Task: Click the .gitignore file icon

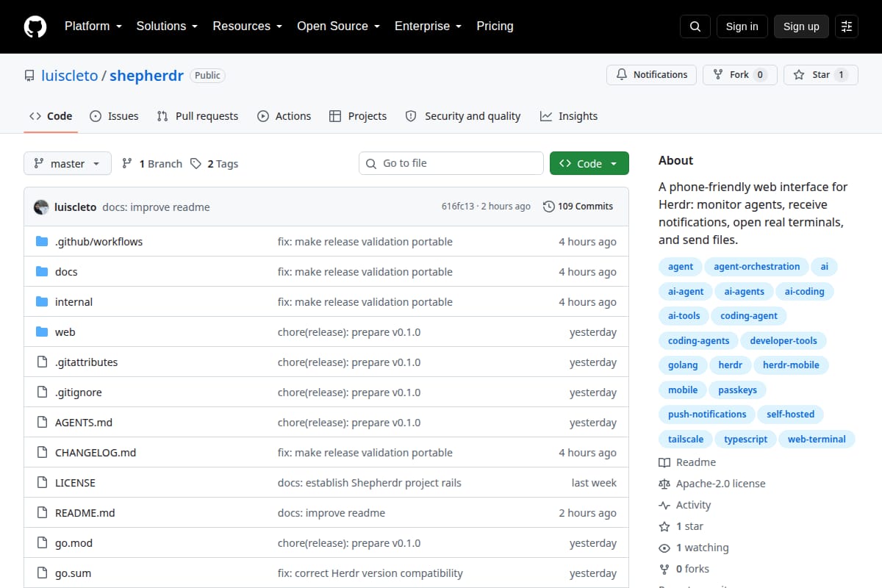Action: (42, 392)
